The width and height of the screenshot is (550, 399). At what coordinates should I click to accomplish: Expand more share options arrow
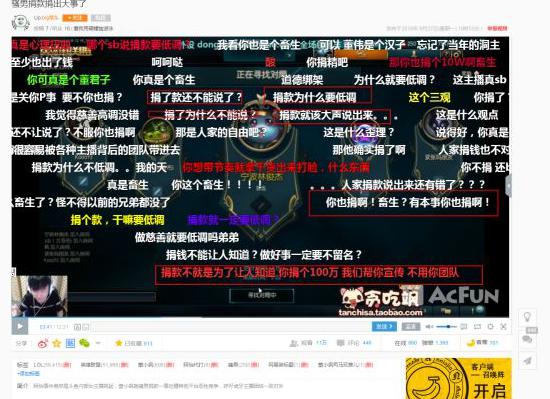point(98,343)
